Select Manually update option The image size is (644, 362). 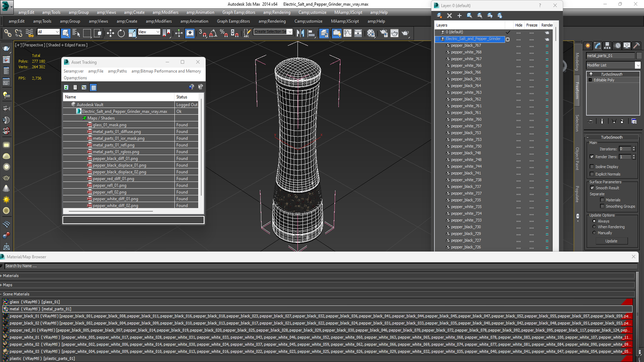pyautogui.click(x=594, y=233)
